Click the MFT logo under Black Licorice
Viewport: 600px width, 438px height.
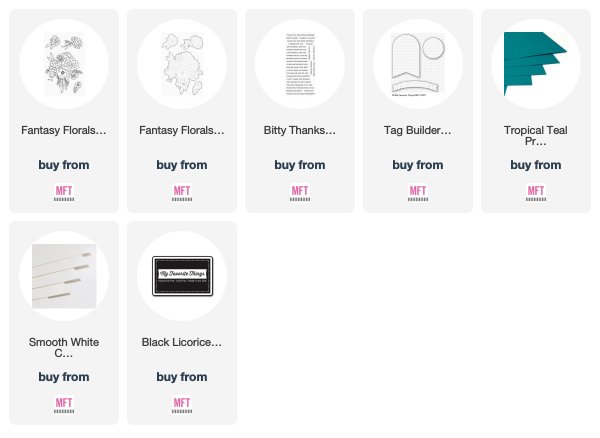click(182, 405)
